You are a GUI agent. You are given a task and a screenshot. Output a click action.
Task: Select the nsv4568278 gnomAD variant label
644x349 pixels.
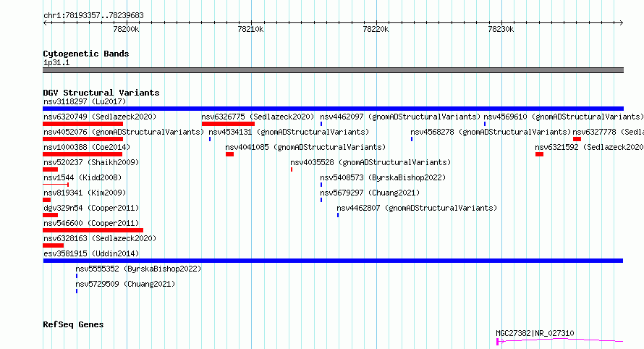[x=491, y=132]
